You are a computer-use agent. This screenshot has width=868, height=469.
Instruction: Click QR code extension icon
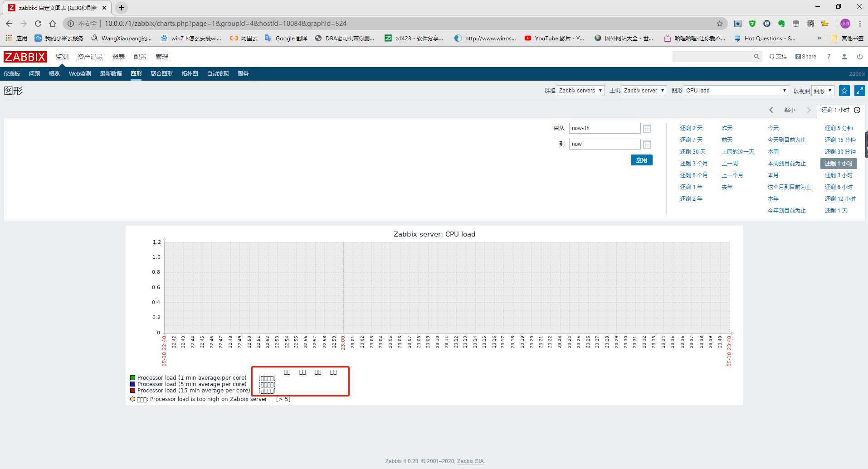click(x=810, y=24)
